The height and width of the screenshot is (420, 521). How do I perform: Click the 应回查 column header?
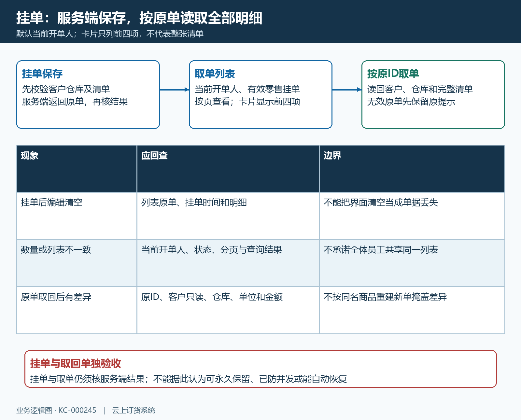[228, 169]
